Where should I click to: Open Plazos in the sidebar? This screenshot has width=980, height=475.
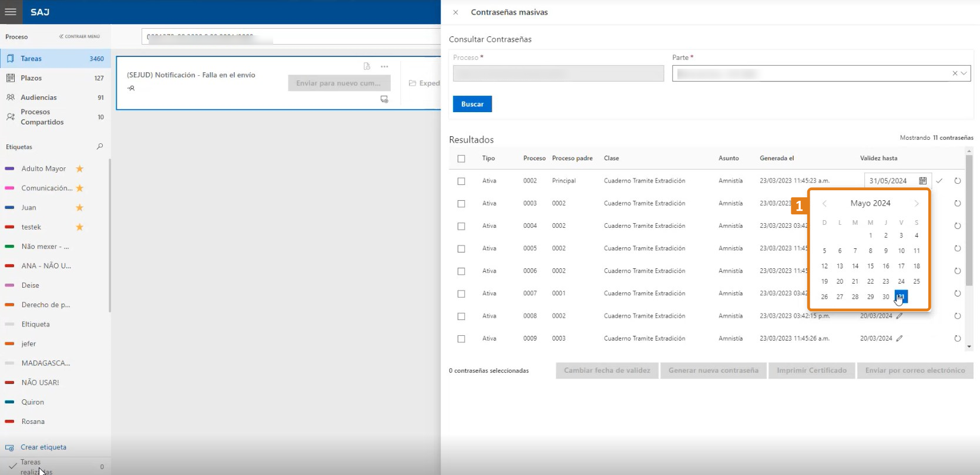pyautogui.click(x=55, y=78)
